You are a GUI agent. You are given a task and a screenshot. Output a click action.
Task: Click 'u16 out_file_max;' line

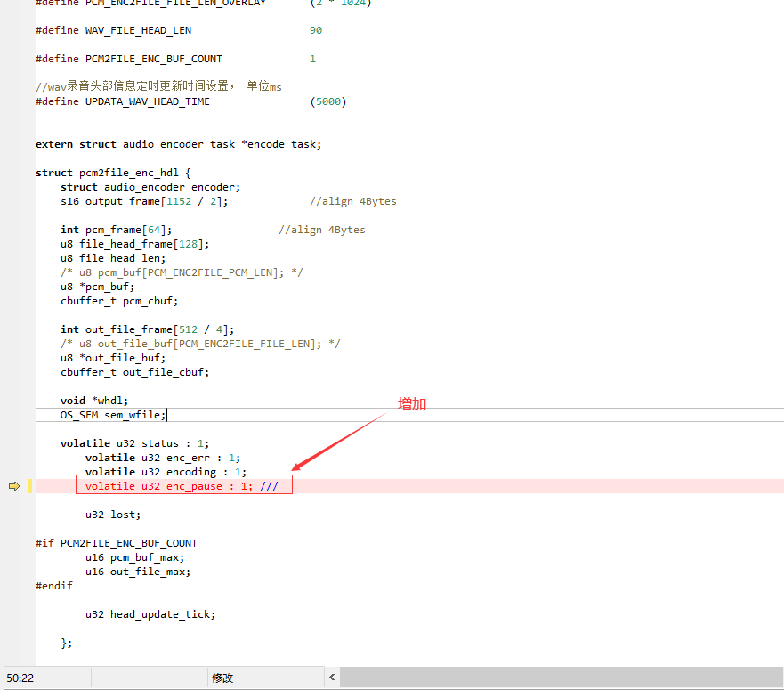click(x=138, y=572)
